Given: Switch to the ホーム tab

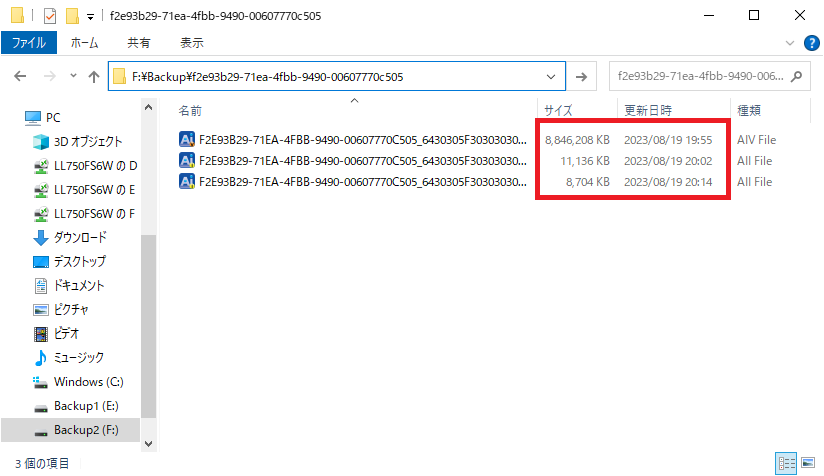Looking at the screenshot, I should tap(84, 43).
